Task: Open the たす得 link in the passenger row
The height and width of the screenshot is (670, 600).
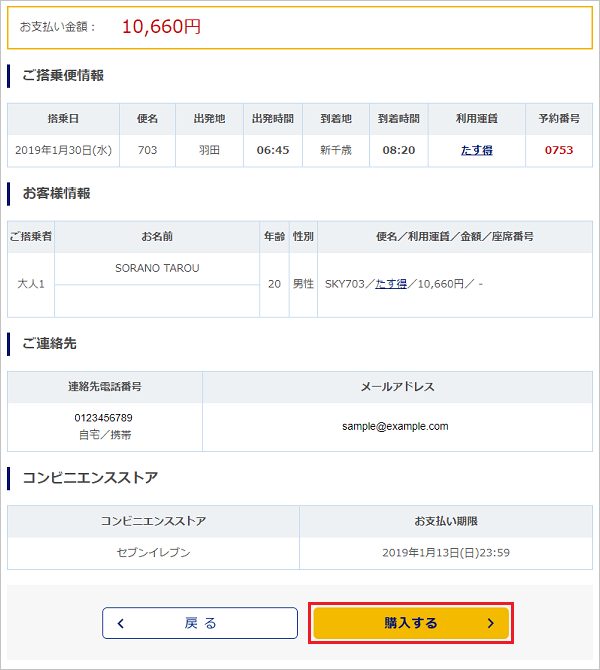Action: 391,284
